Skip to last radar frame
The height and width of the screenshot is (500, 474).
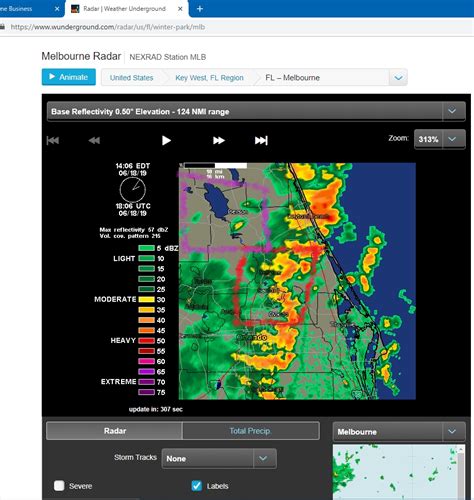261,140
